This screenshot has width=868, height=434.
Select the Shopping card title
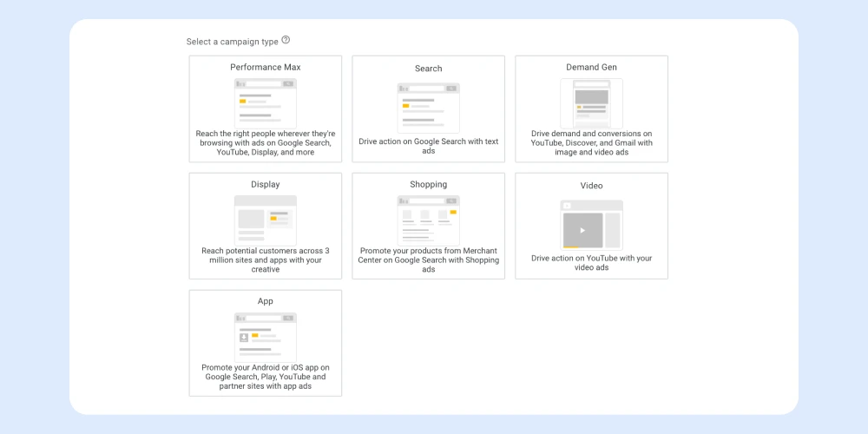click(x=429, y=184)
